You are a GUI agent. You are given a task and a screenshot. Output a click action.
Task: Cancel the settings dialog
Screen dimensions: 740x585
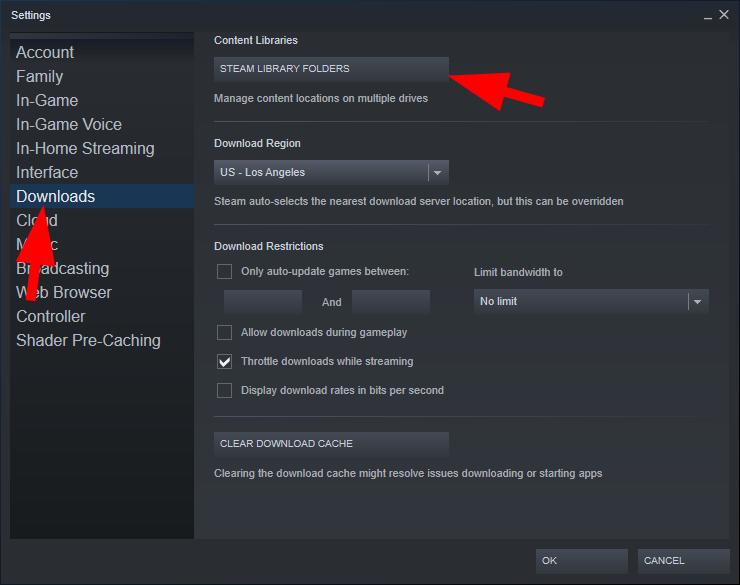(x=683, y=561)
